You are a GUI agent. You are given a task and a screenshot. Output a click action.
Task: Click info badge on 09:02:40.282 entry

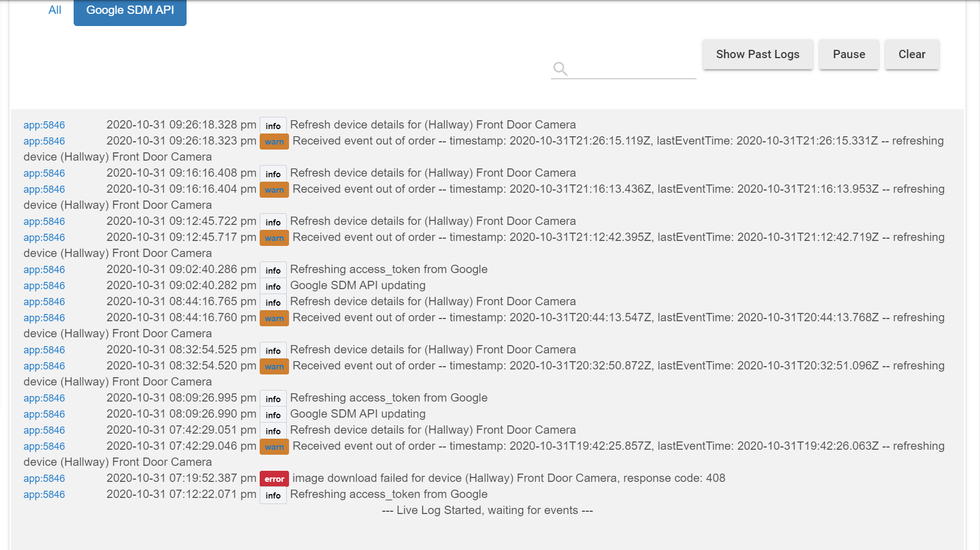pyautogui.click(x=273, y=286)
